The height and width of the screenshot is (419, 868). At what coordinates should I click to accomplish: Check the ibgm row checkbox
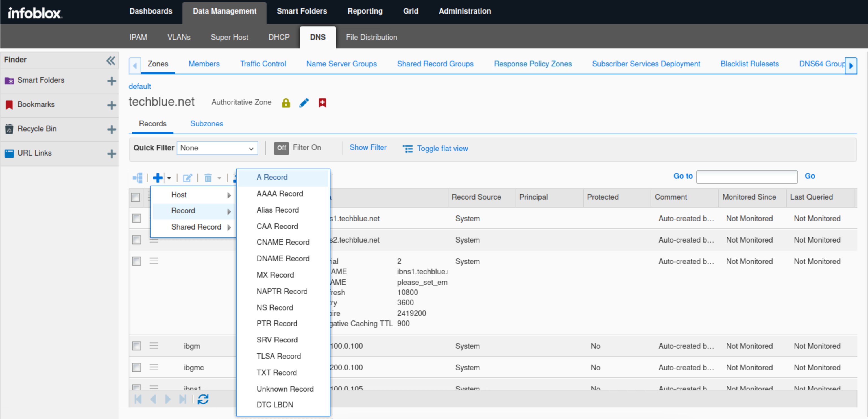click(x=136, y=346)
